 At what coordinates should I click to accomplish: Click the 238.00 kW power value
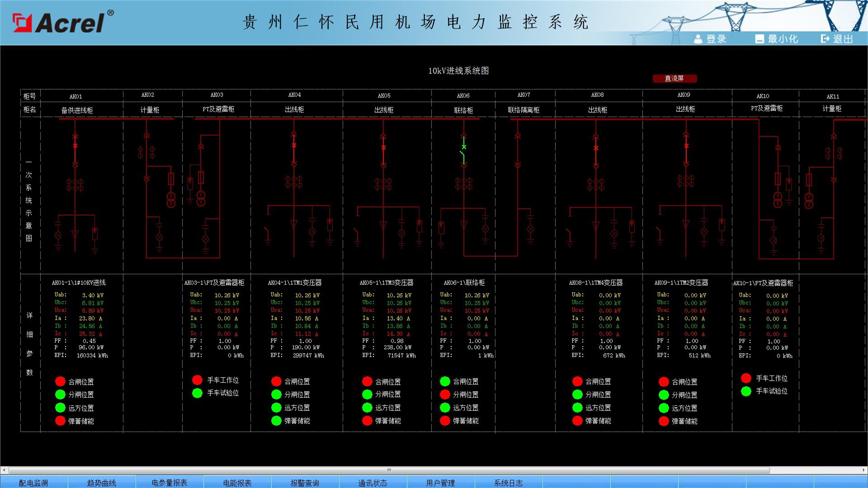tap(397, 347)
